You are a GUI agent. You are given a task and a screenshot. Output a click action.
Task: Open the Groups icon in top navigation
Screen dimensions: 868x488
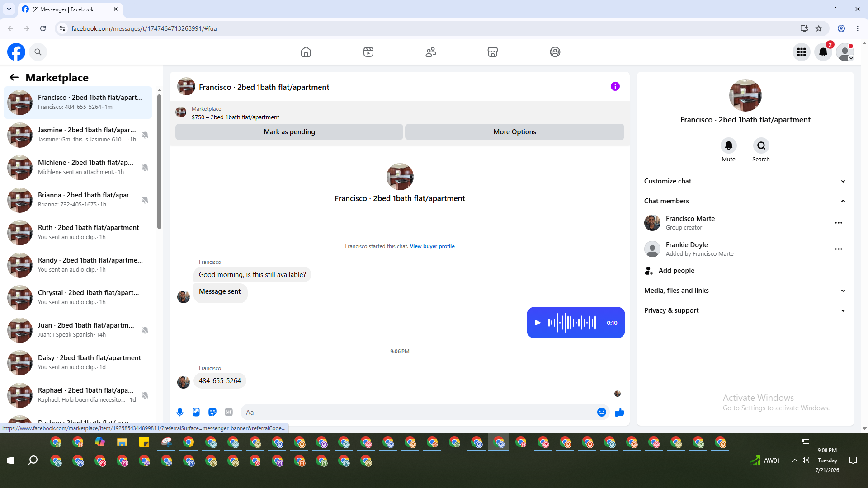[555, 52]
